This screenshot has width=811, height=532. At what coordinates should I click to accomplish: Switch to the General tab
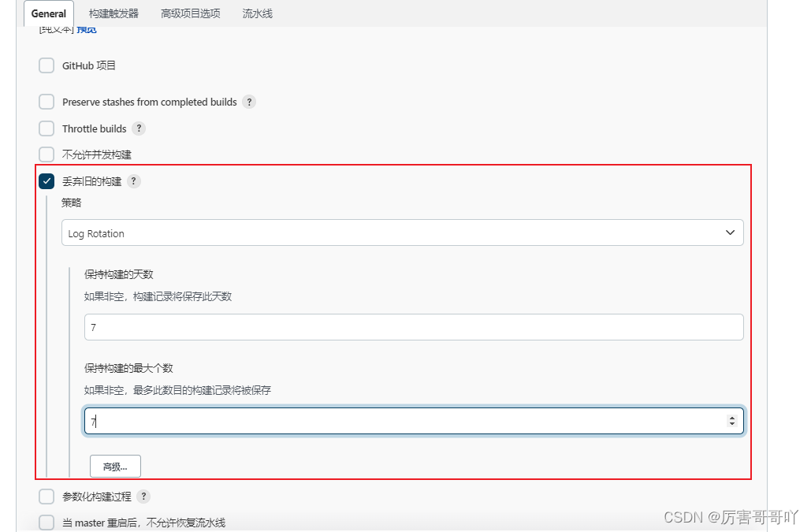[49, 13]
